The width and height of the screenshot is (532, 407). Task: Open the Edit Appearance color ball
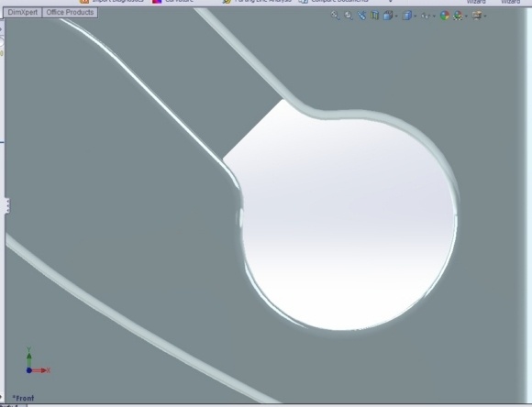click(x=445, y=16)
